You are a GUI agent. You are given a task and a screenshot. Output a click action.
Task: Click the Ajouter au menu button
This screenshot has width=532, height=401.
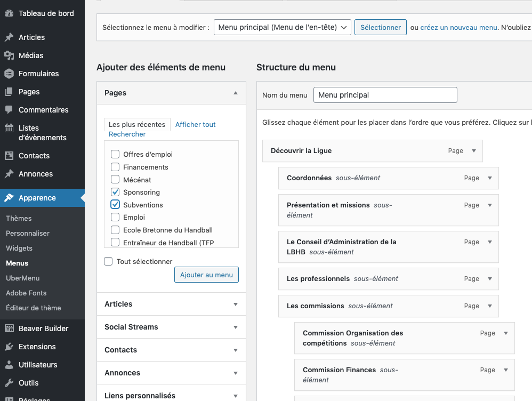(x=206, y=275)
